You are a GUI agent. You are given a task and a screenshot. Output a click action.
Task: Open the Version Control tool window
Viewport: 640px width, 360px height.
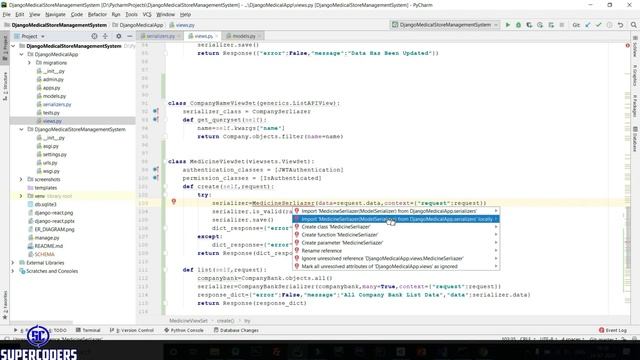tap(132, 330)
